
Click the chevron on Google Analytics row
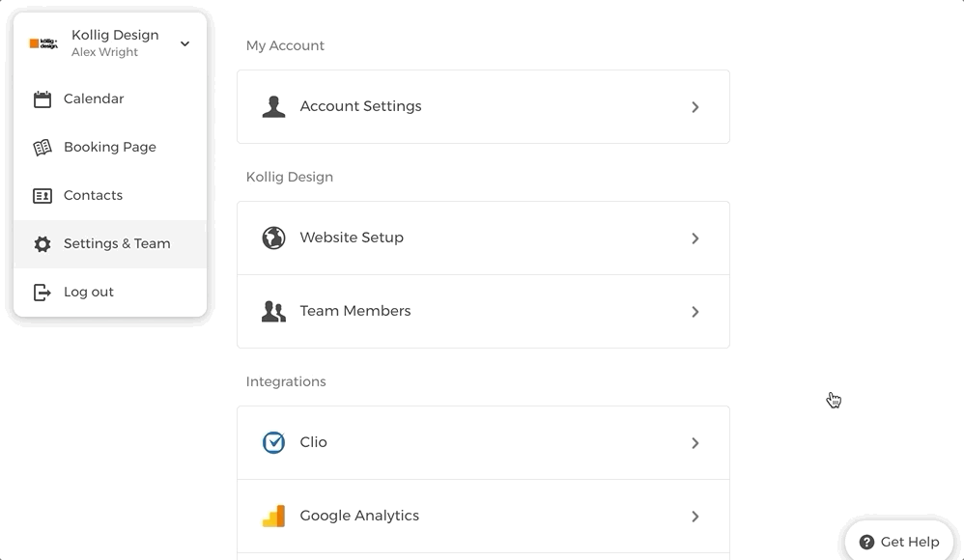click(695, 517)
